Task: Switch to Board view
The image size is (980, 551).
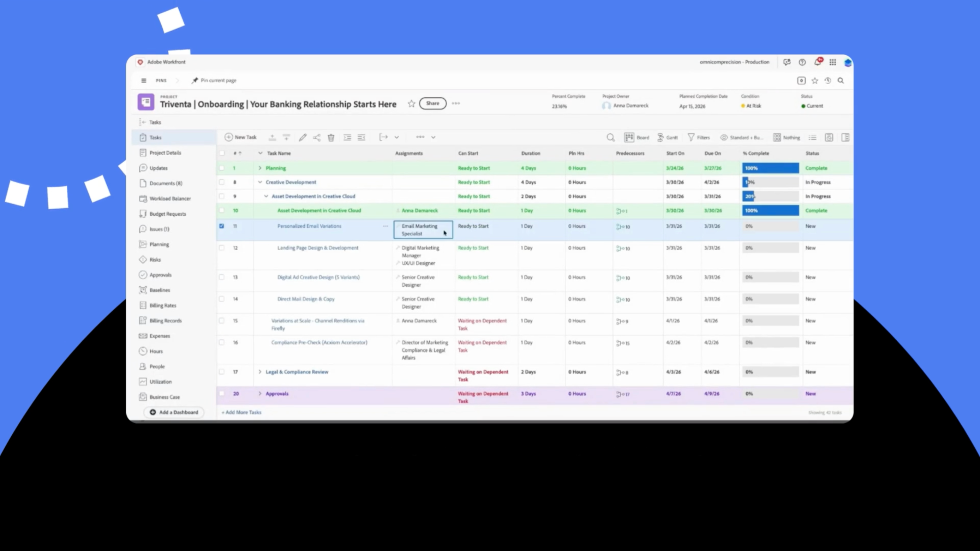Action: click(636, 137)
